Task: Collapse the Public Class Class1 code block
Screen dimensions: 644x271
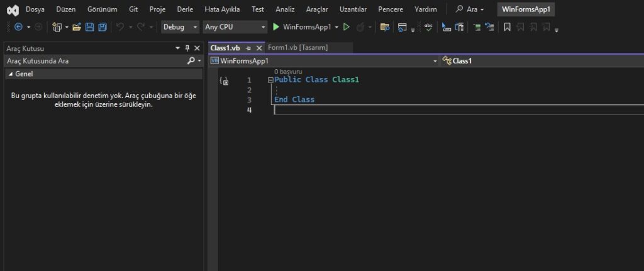Action: coord(270,80)
